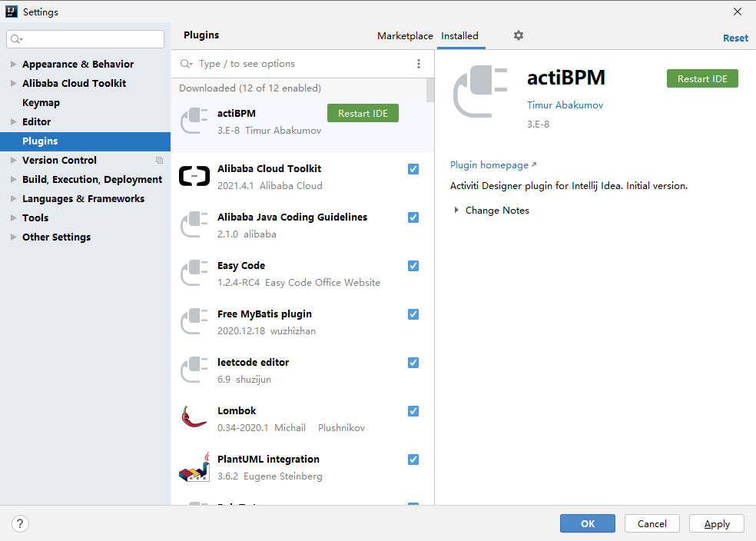Viewport: 756px width, 541px height.
Task: Close the Settings dialog window
Action: pos(738,12)
